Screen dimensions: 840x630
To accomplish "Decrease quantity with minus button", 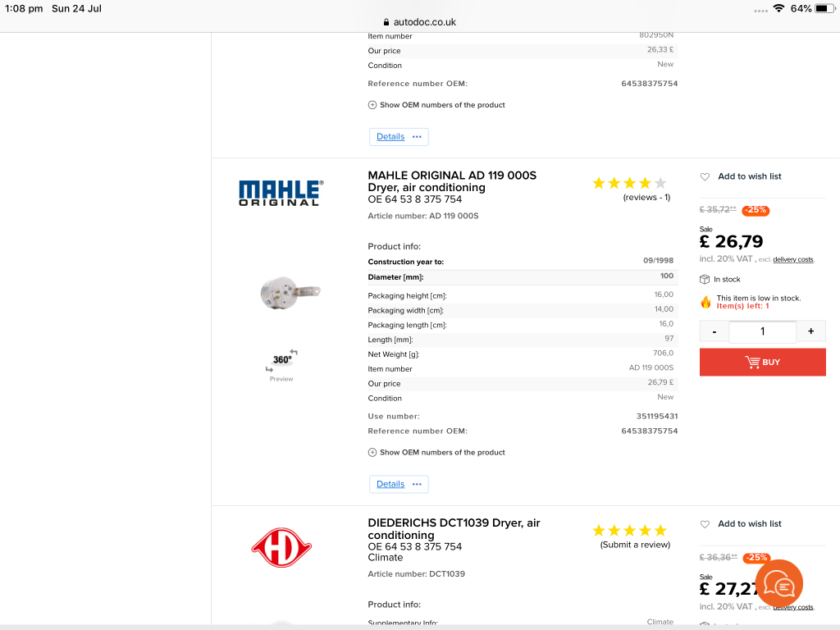I will tap(714, 331).
